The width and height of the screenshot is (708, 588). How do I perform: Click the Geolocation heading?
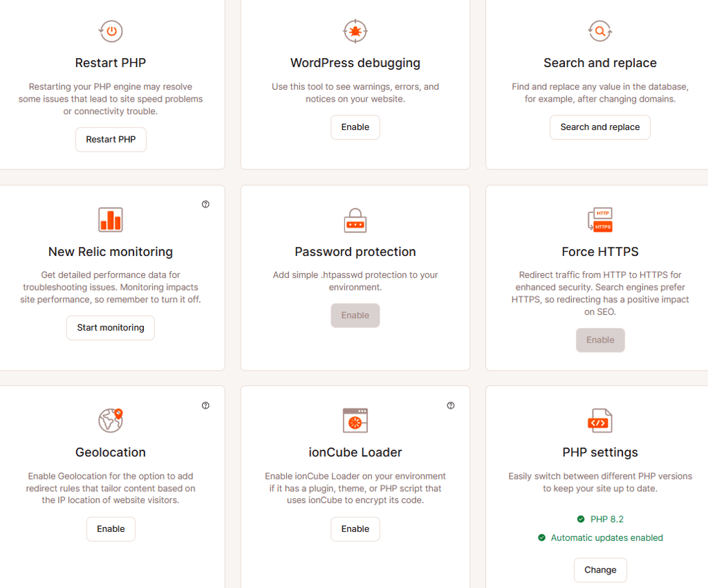tap(111, 452)
